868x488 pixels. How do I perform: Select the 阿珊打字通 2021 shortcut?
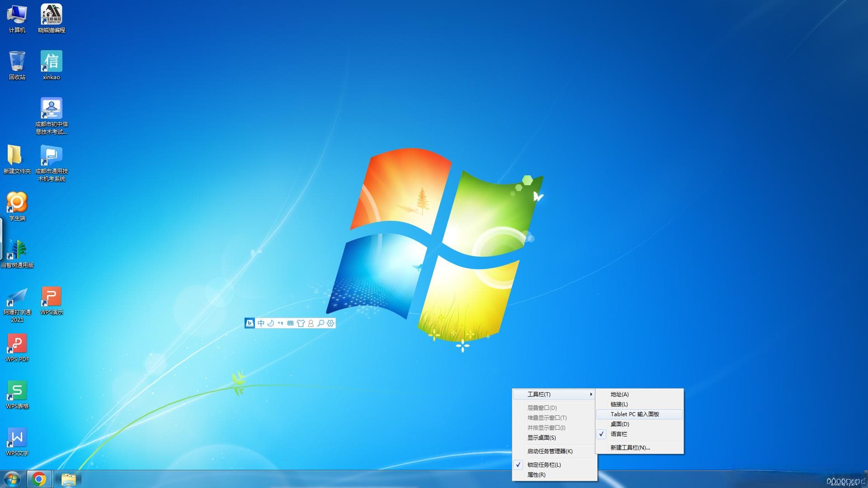click(17, 304)
